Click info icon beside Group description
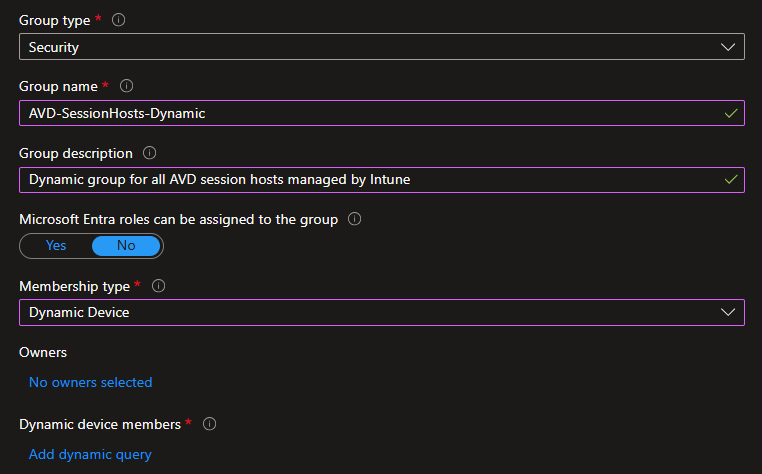 coord(150,153)
